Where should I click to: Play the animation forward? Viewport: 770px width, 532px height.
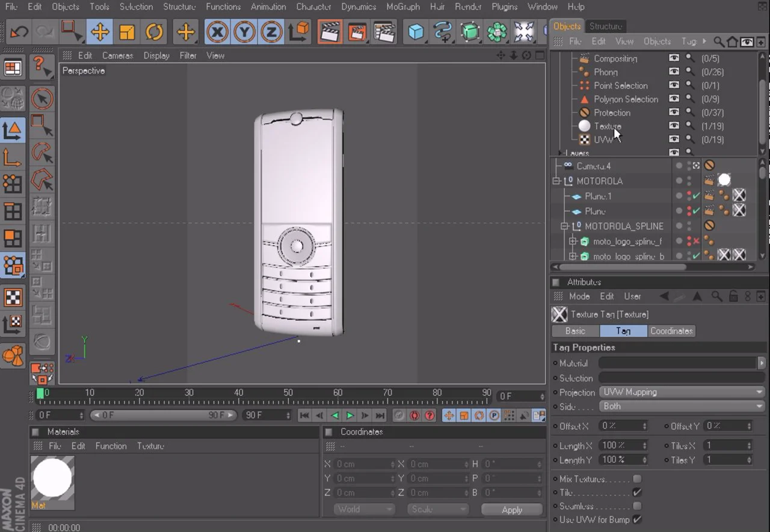pyautogui.click(x=350, y=415)
